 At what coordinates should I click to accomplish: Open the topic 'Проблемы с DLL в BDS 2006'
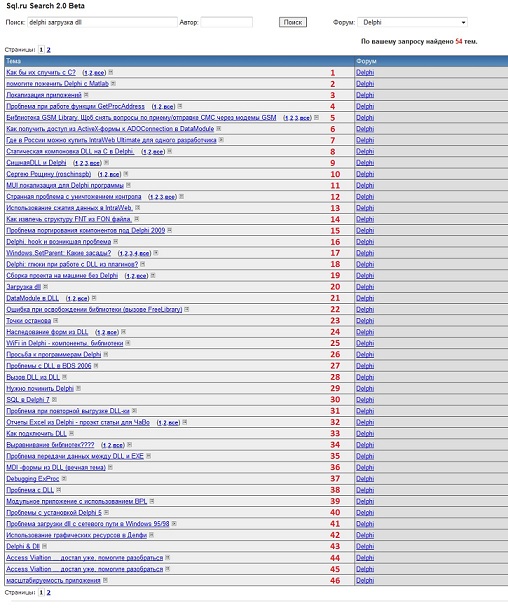click(49, 366)
